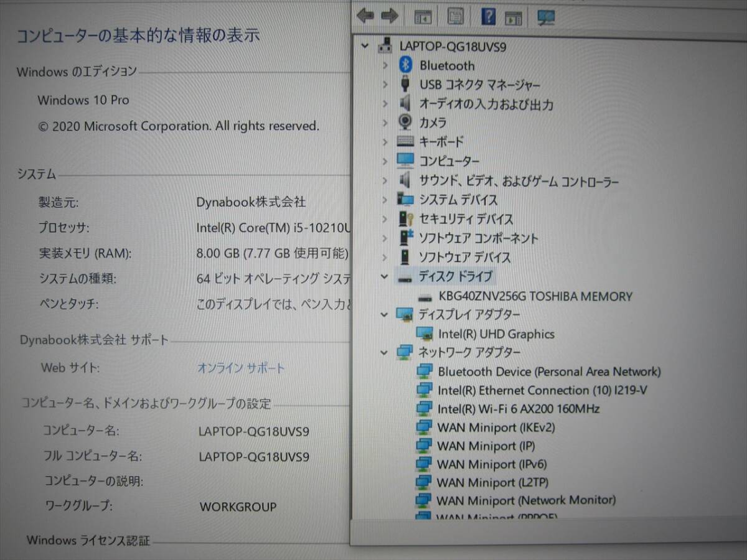Select the ソフトウェア デバイス icon
The height and width of the screenshot is (560, 747).
click(405, 257)
